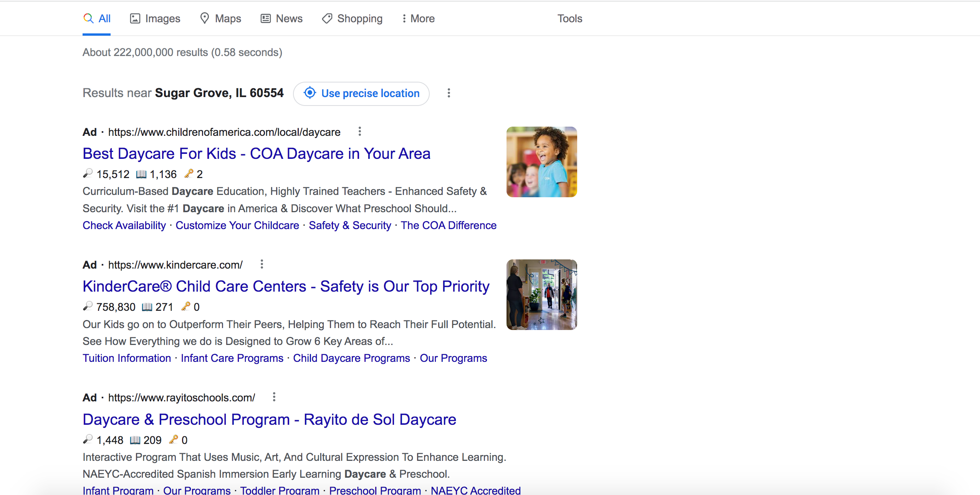
Task: Open Safety & Security sitelink
Action: pyautogui.click(x=350, y=225)
